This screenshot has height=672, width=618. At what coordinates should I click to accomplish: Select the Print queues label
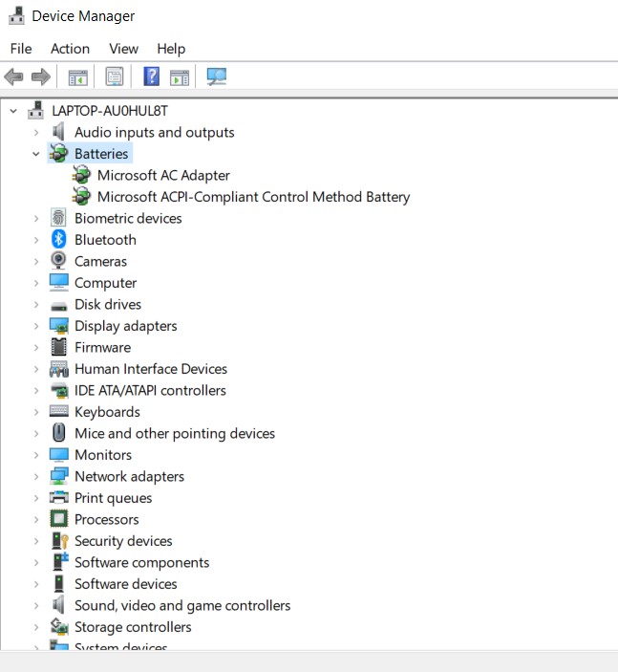tap(113, 498)
